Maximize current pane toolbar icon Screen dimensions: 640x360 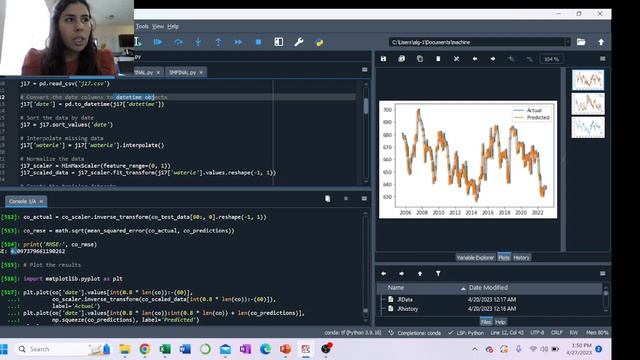tap(279, 42)
